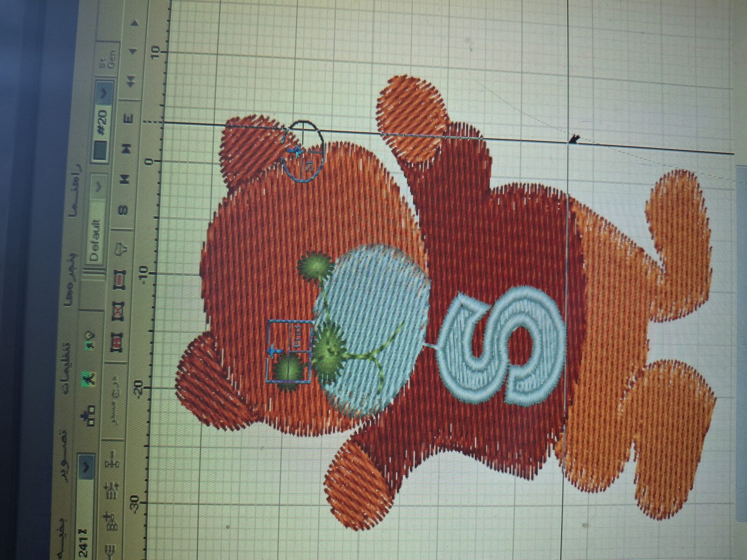Click the play forward triangle button

pos(135,22)
